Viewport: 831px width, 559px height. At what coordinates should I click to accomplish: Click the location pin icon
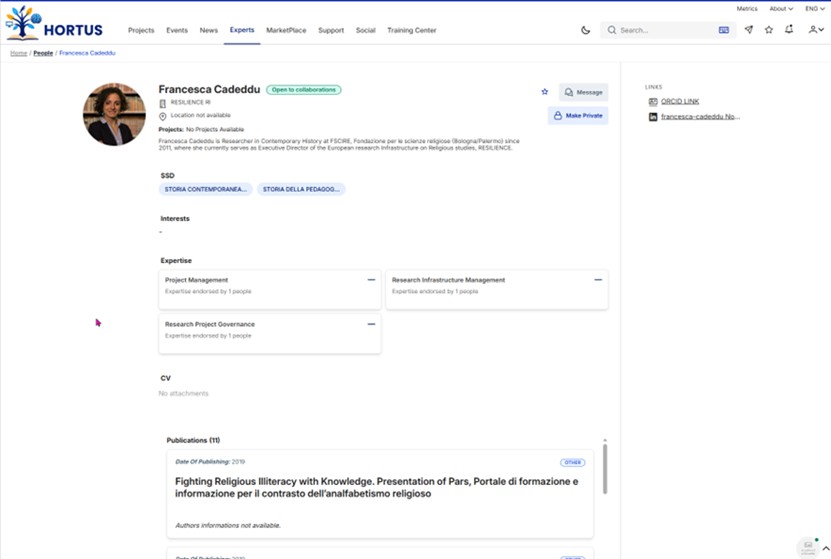(x=163, y=117)
